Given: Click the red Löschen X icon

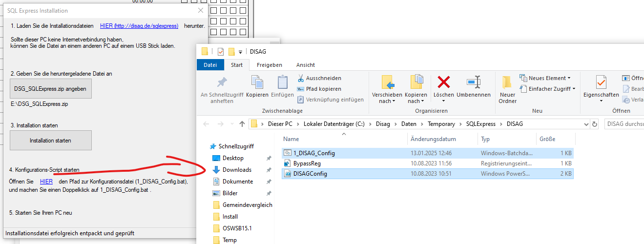Looking at the screenshot, I should (443, 81).
